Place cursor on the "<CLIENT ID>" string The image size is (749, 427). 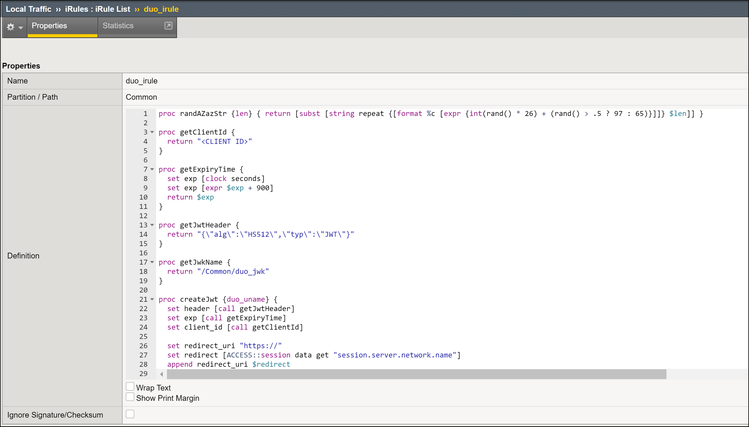224,141
